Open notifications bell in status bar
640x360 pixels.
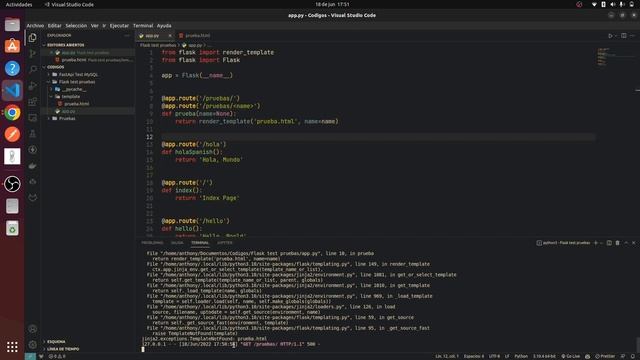click(x=633, y=356)
